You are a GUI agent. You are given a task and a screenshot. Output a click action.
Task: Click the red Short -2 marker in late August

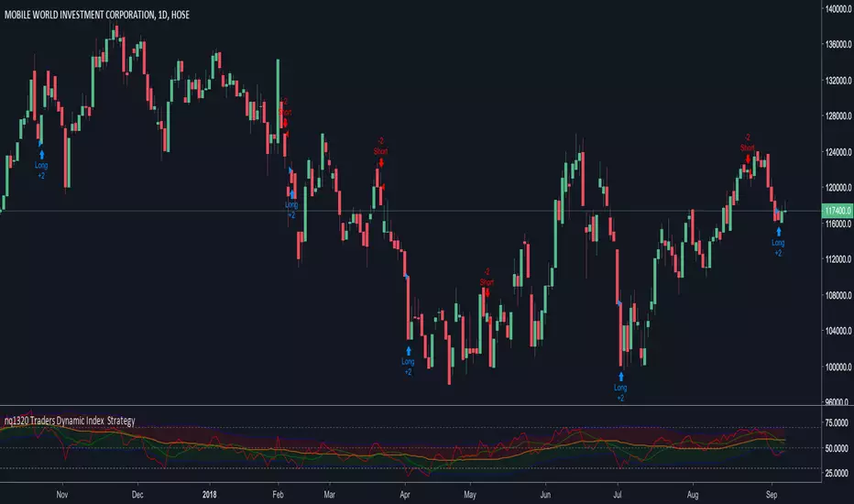748,148
